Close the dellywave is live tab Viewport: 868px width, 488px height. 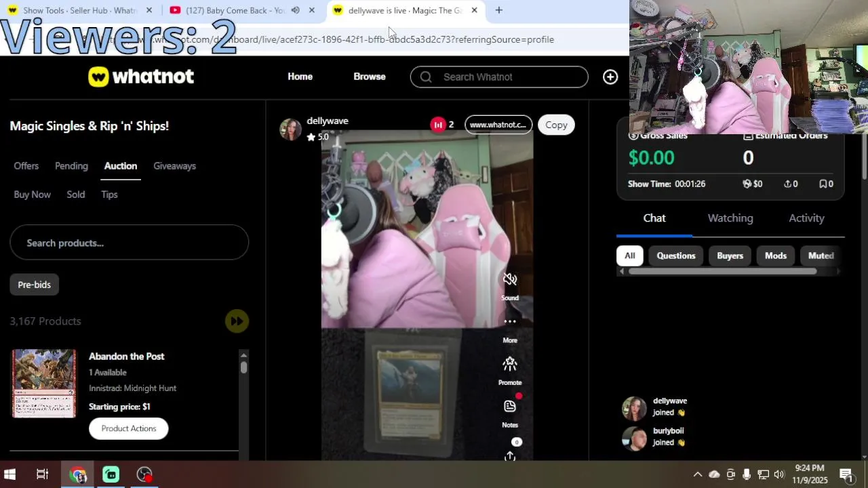click(474, 10)
